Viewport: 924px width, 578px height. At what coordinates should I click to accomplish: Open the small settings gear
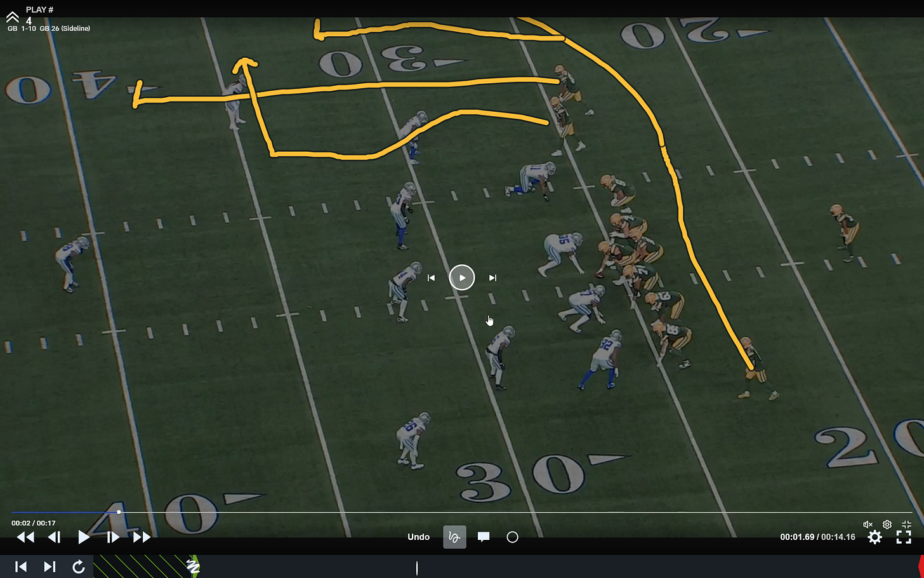887,525
